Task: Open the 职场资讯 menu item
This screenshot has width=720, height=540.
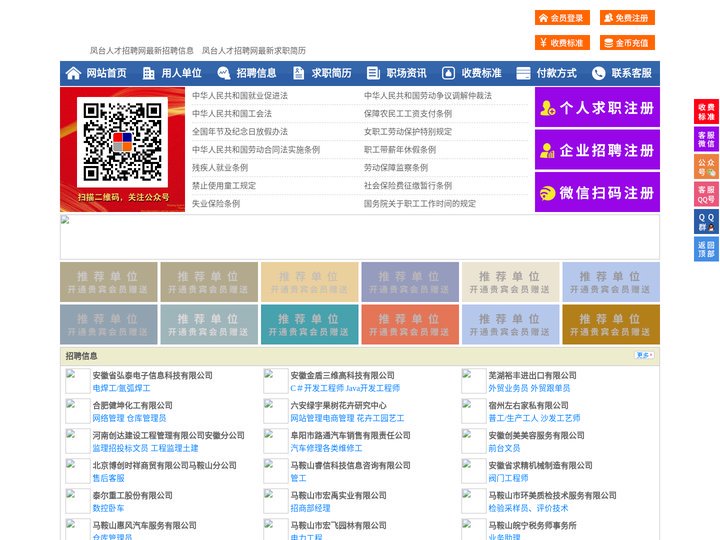Action: [406, 73]
